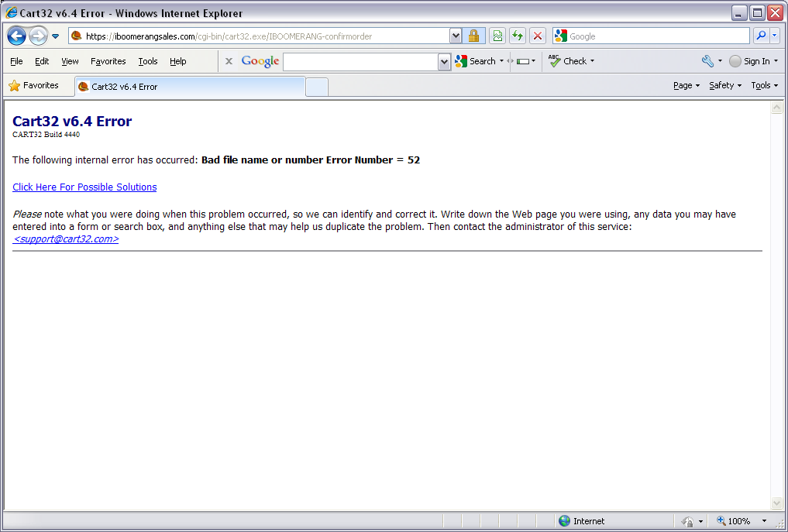This screenshot has height=532, width=788.
Task: Expand the address bar URL dropdown
Action: (456, 36)
